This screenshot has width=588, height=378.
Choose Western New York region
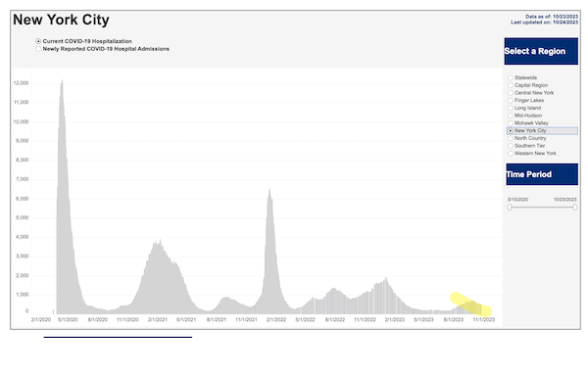point(511,153)
